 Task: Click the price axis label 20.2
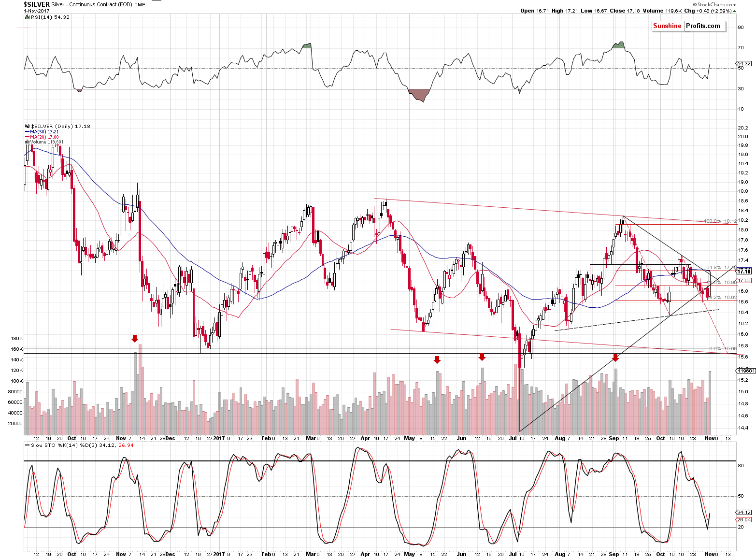click(x=743, y=128)
